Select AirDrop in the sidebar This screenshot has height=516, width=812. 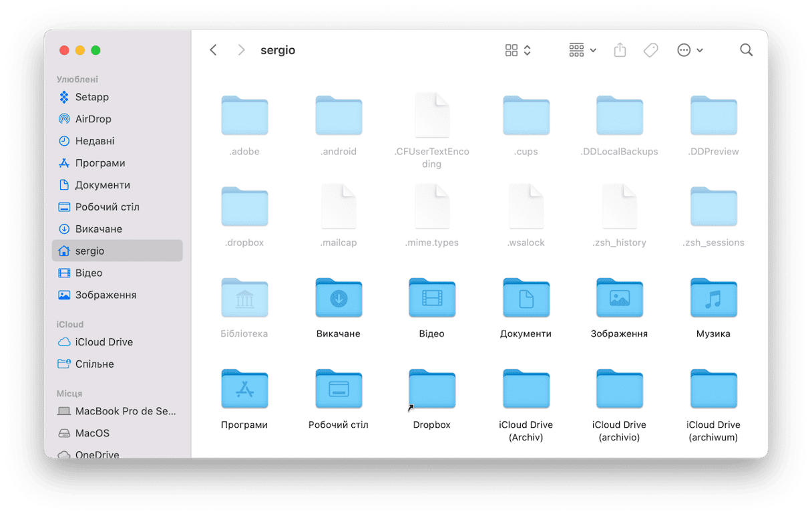click(93, 119)
